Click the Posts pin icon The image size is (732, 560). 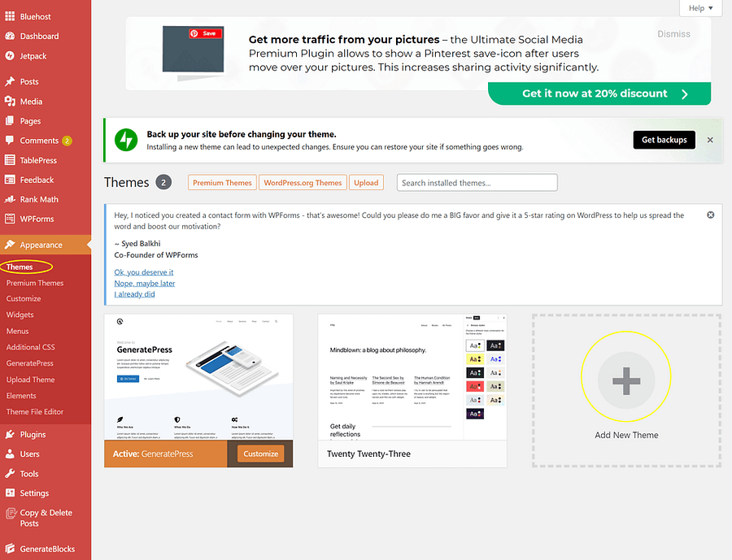point(10,81)
